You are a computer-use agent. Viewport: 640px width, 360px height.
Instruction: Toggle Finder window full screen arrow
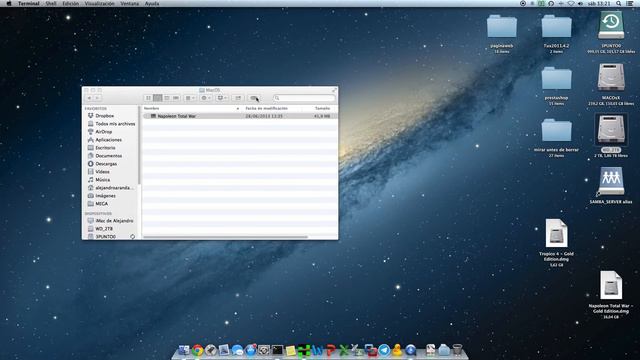coord(334,90)
